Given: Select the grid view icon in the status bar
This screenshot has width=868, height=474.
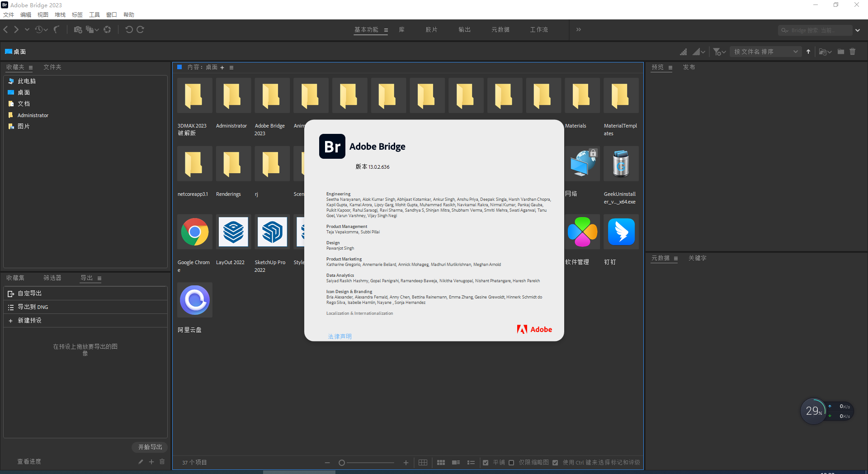Looking at the screenshot, I should [x=441, y=462].
